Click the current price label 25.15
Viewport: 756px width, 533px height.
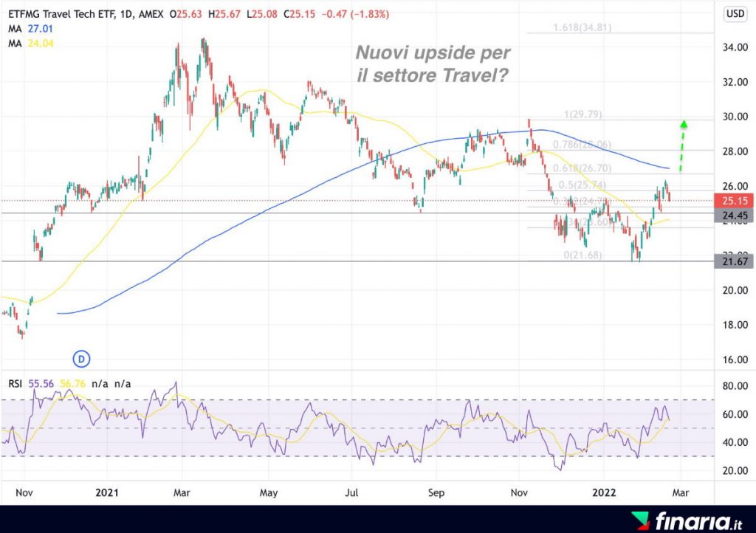coord(733,201)
